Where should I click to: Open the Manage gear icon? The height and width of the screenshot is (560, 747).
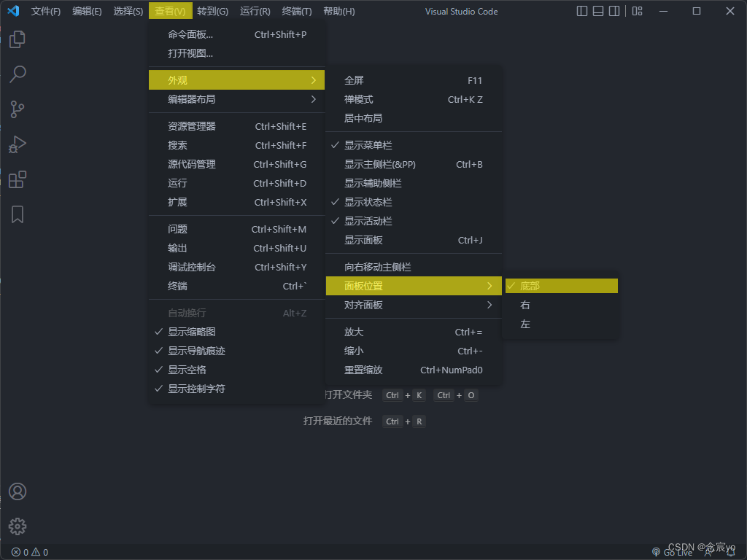pos(18,526)
